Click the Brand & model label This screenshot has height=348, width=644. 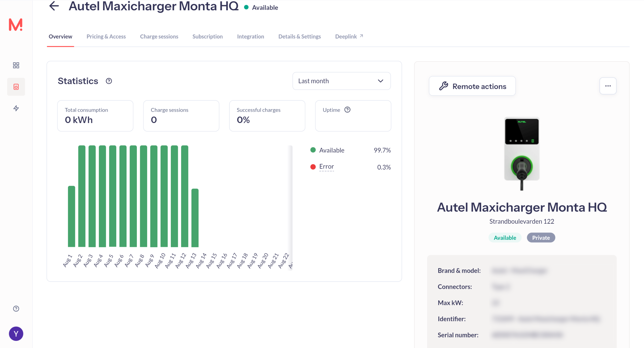click(459, 270)
